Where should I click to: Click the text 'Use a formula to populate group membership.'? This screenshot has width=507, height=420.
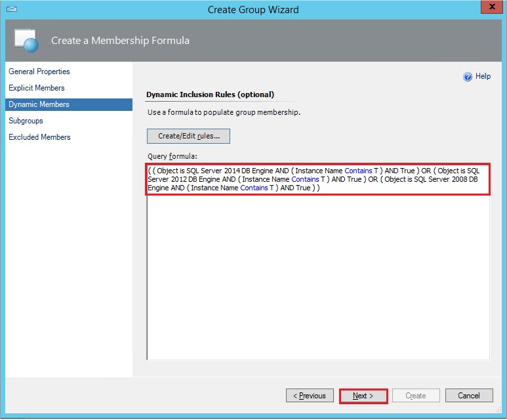tap(224, 112)
